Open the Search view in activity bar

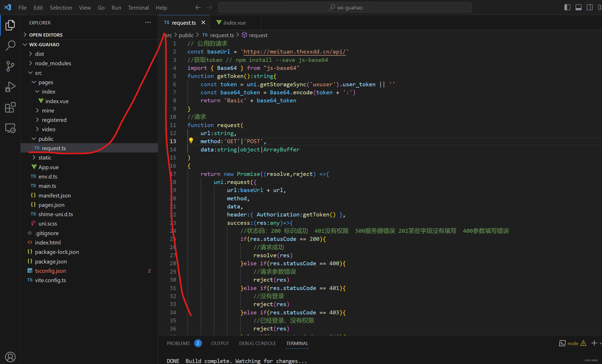click(10, 45)
